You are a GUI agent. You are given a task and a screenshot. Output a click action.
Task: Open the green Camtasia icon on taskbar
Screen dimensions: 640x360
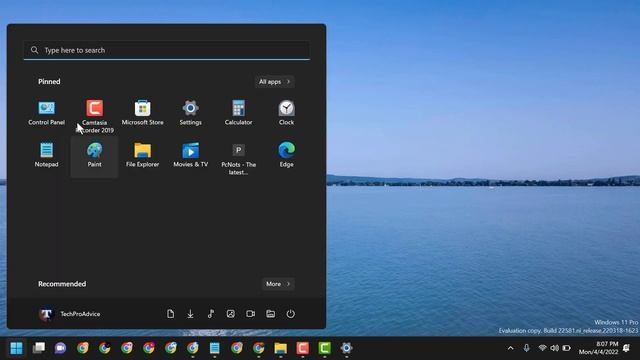tap(324, 348)
